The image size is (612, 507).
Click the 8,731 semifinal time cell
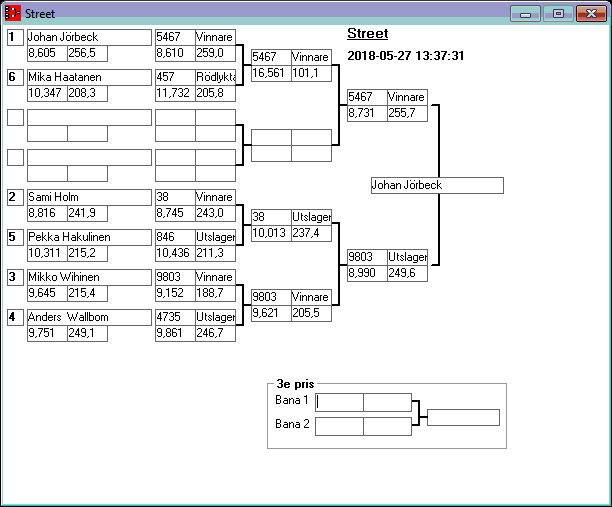click(366, 113)
